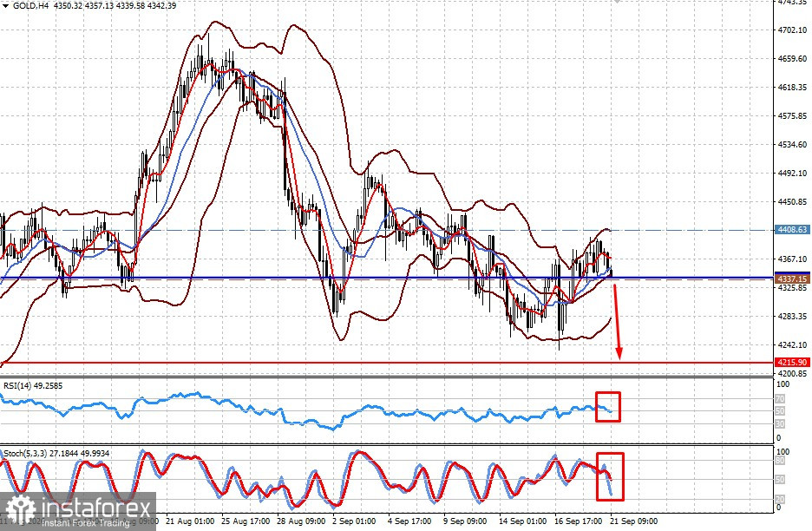Image resolution: width=812 pixels, height=531 pixels.
Task: Click the 14 Sep 01:00 time axis label
Action: (522, 521)
